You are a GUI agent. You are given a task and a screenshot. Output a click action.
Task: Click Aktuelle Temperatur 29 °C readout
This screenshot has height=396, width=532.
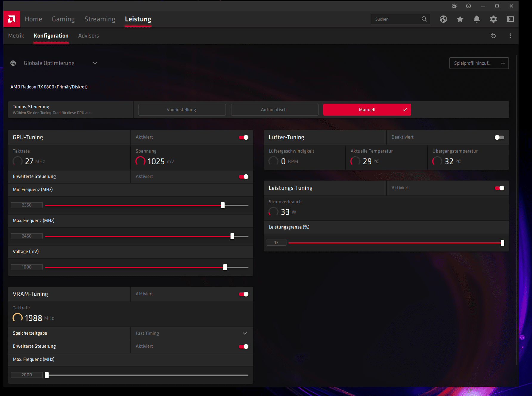click(x=365, y=161)
